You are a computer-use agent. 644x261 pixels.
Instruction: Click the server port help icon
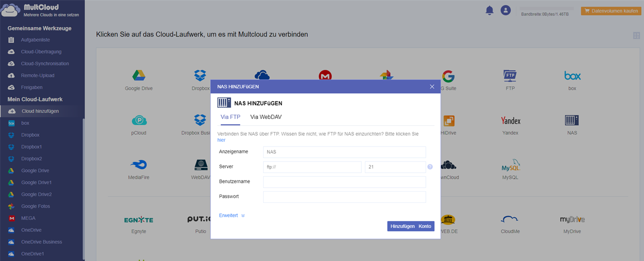point(430,167)
